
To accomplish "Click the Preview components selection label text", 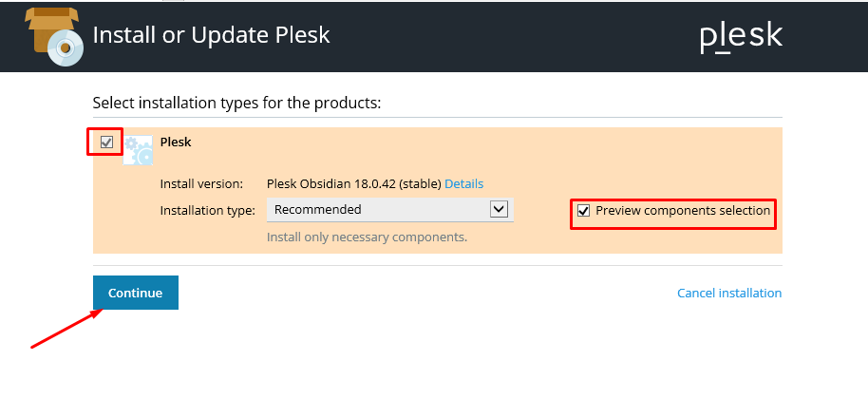I will pyautogui.click(x=683, y=211).
